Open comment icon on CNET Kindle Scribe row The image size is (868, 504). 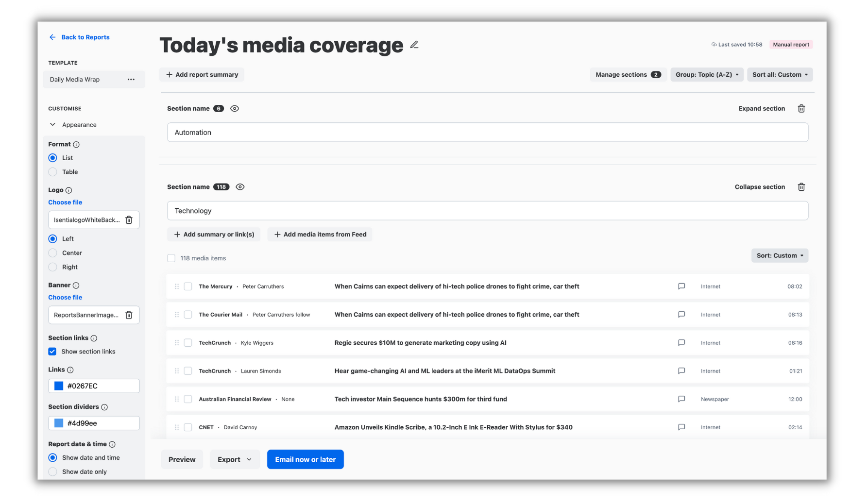coord(681,427)
